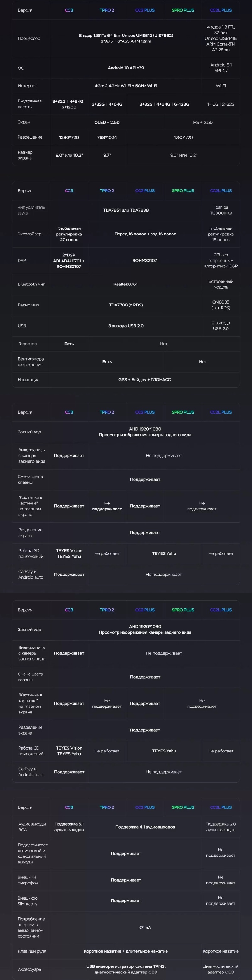Click the QN8035 (нет RDS) cell
The height and width of the screenshot is (980, 252).
tap(221, 305)
